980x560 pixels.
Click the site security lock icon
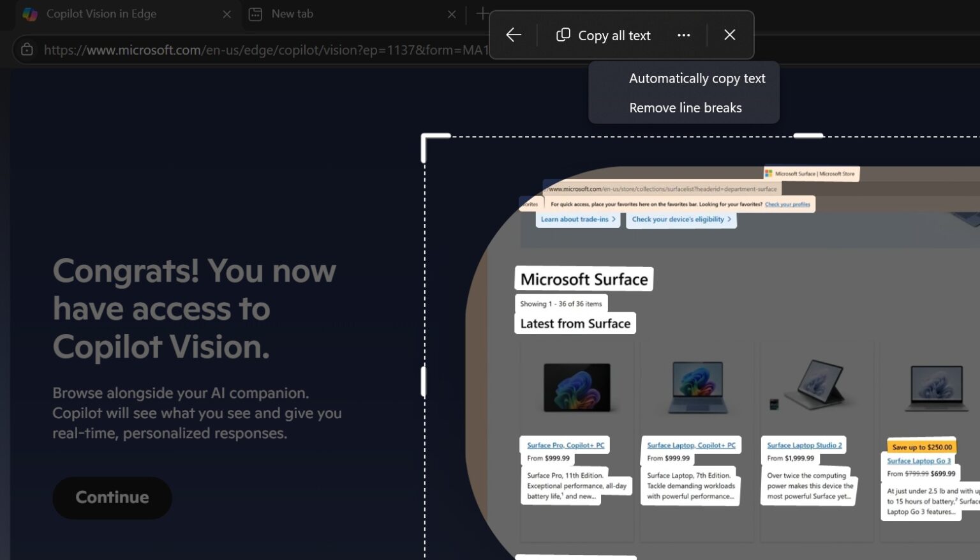26,49
